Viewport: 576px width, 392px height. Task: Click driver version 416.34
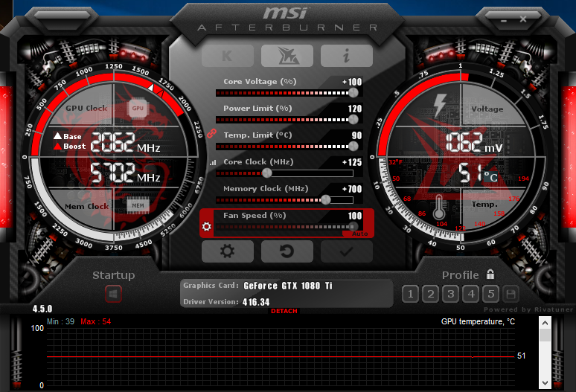pyautogui.click(x=256, y=302)
